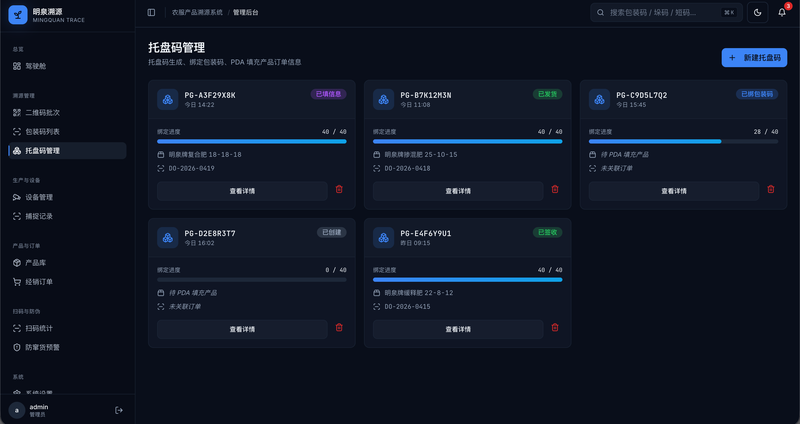Image resolution: width=800 pixels, height=424 pixels.
Task: Delete pallet PG-B7K12M3N with trash icon
Action: click(x=555, y=189)
